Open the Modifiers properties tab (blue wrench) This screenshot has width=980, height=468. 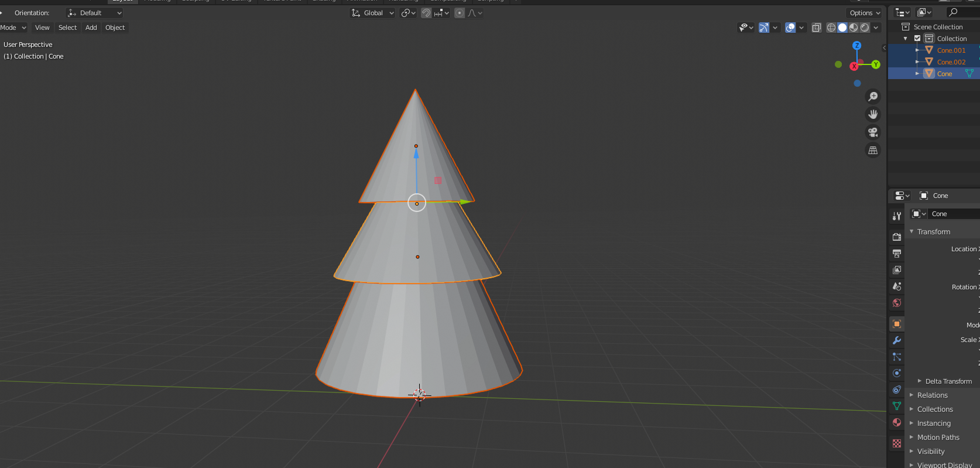pos(897,340)
